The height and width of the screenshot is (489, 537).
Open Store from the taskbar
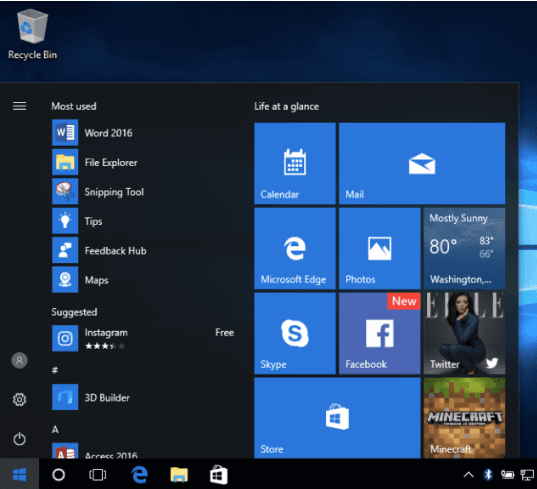[218, 475]
